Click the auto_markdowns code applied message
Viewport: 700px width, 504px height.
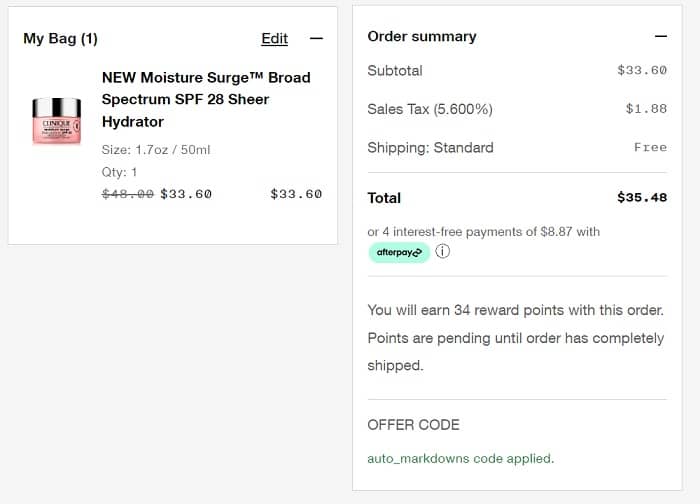(x=461, y=459)
